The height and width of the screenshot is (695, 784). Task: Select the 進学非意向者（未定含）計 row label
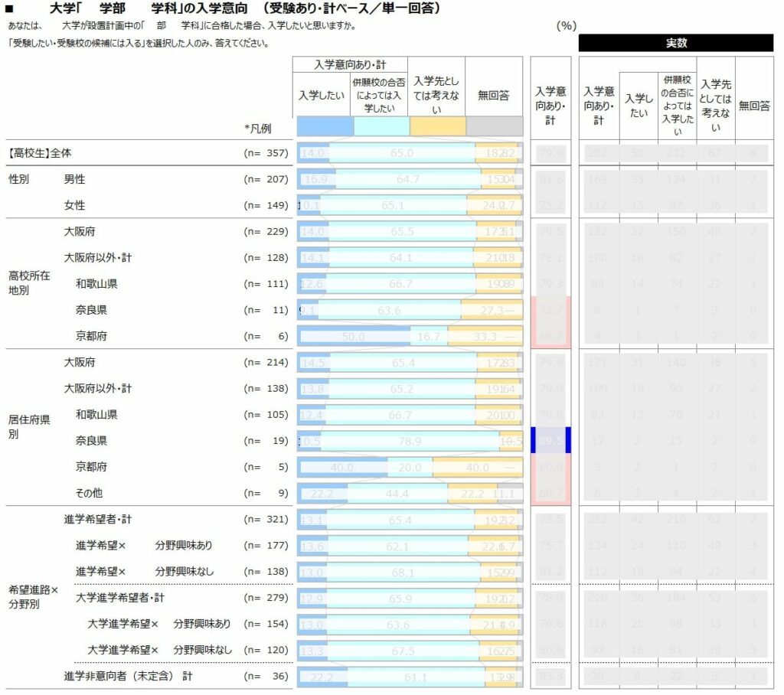(x=128, y=676)
